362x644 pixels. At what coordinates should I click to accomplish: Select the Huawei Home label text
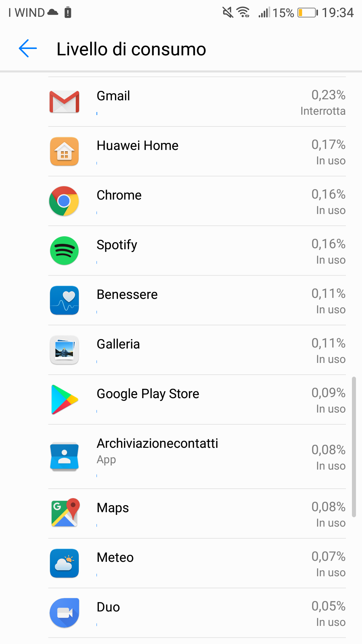click(x=137, y=146)
